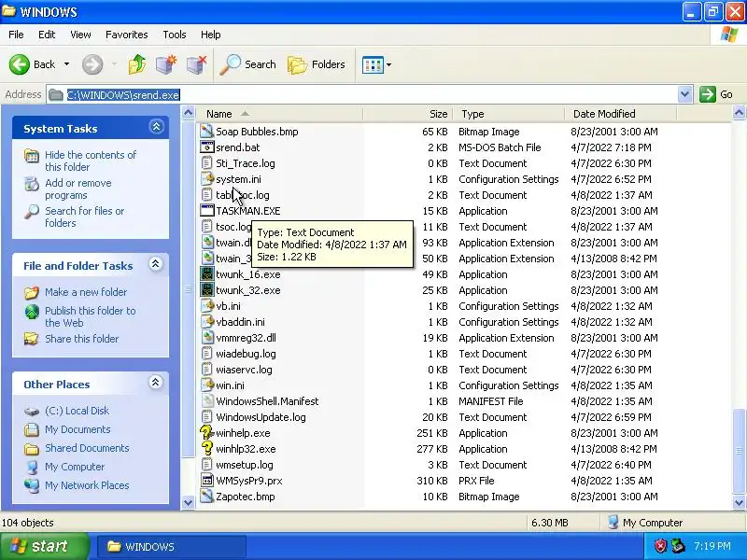Click Hide the contents of this folder

point(91,161)
